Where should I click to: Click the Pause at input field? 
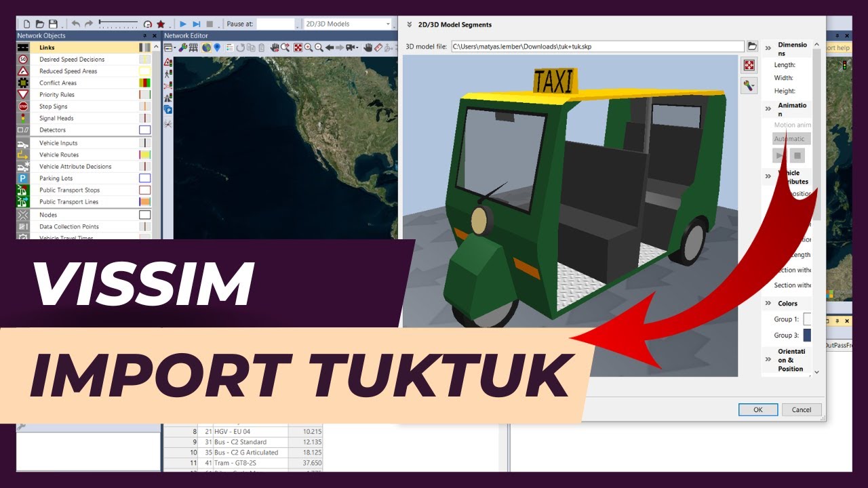tap(275, 24)
